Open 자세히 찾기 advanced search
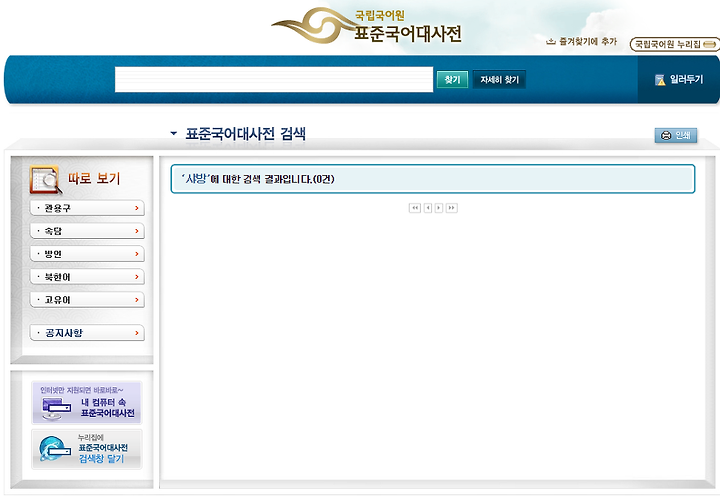Screen dimensions: 720x496 coord(499,79)
